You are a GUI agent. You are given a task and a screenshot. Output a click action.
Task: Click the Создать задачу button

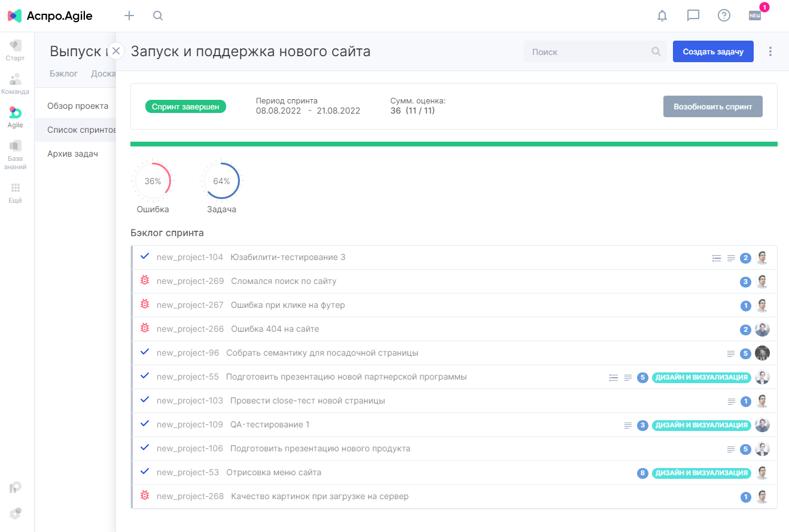(713, 51)
